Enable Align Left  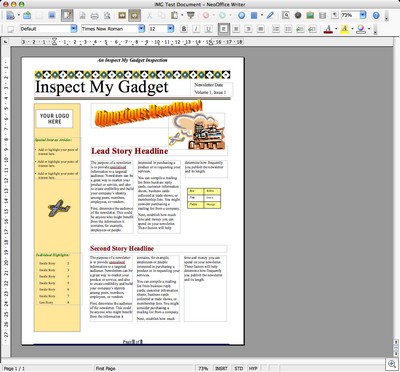tap(224, 29)
